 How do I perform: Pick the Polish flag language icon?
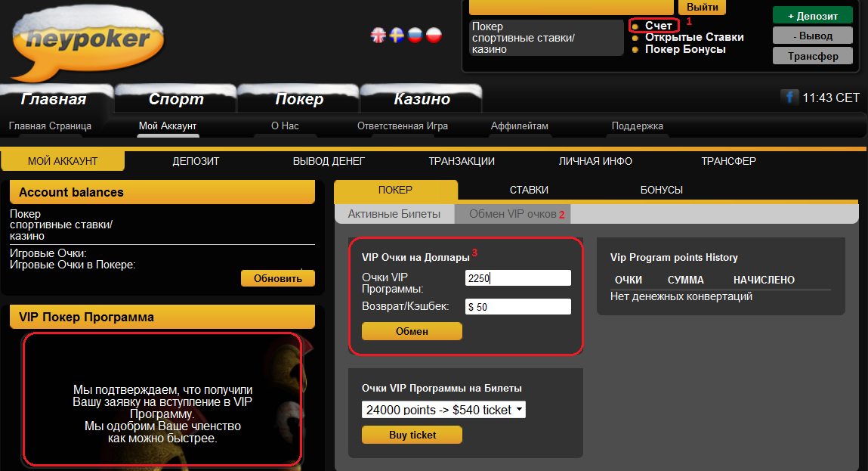433,35
